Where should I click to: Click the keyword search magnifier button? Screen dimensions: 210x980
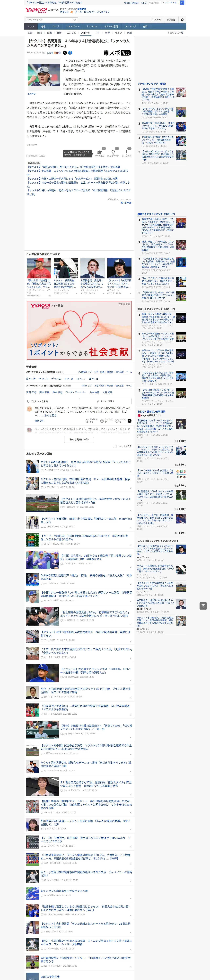coord(75,20)
